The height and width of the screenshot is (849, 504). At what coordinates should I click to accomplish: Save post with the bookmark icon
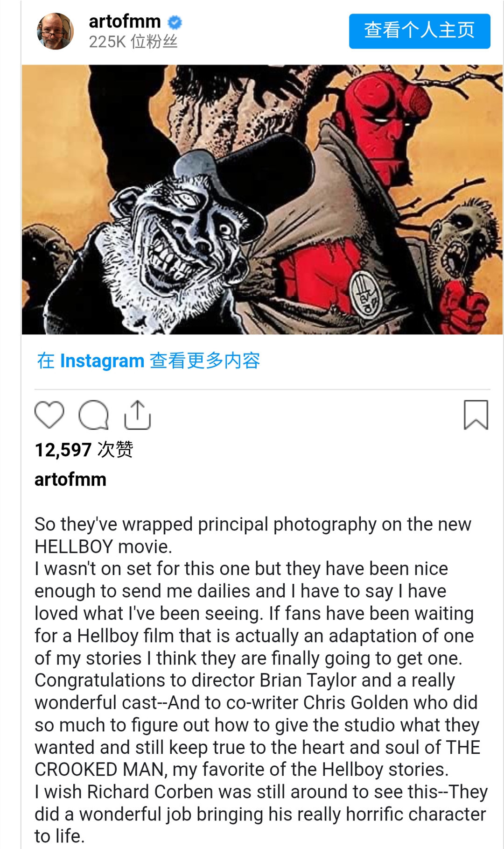[x=476, y=415]
